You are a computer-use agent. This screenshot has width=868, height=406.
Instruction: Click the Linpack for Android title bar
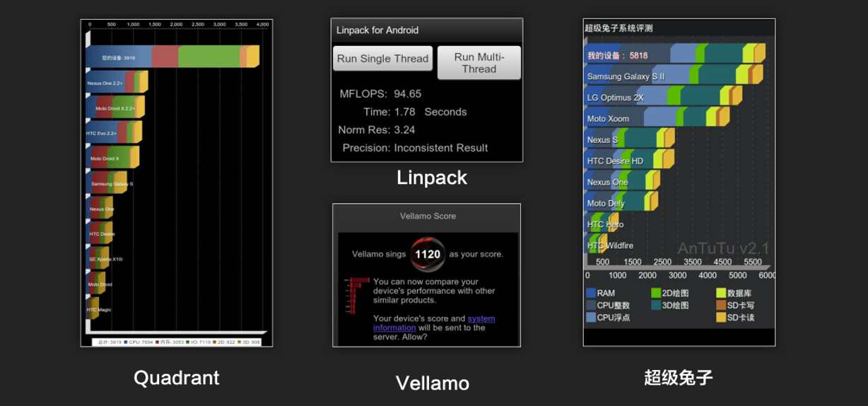427,30
